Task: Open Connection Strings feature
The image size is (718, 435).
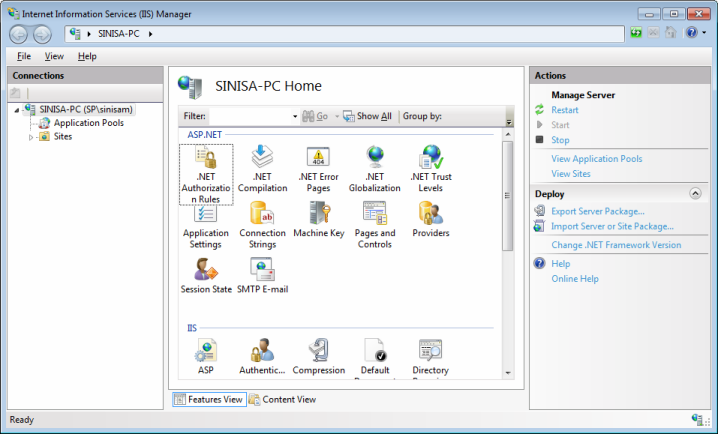Action: [262, 225]
